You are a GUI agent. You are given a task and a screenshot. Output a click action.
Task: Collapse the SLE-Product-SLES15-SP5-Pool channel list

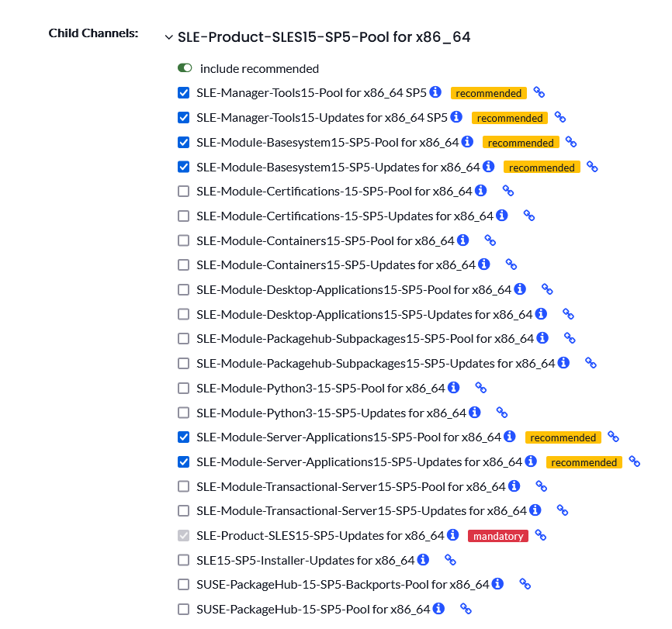click(x=169, y=37)
